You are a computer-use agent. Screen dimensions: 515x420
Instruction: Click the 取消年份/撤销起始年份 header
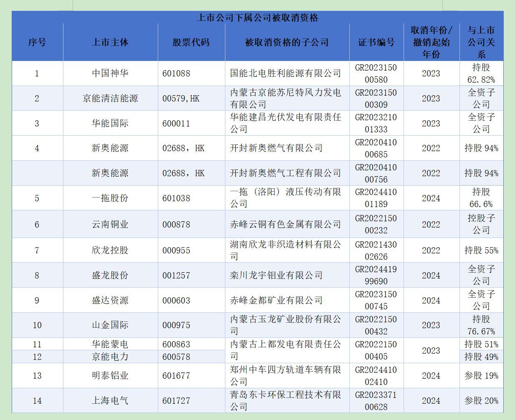point(432,42)
